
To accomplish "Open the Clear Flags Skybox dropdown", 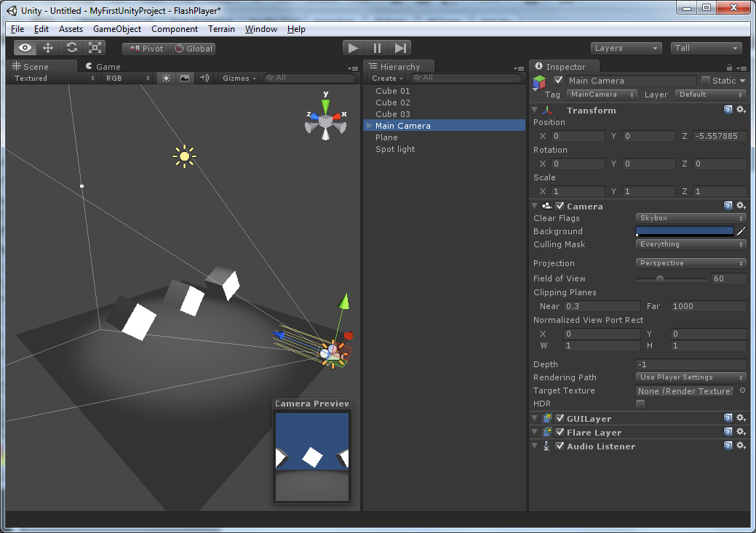I will point(691,218).
